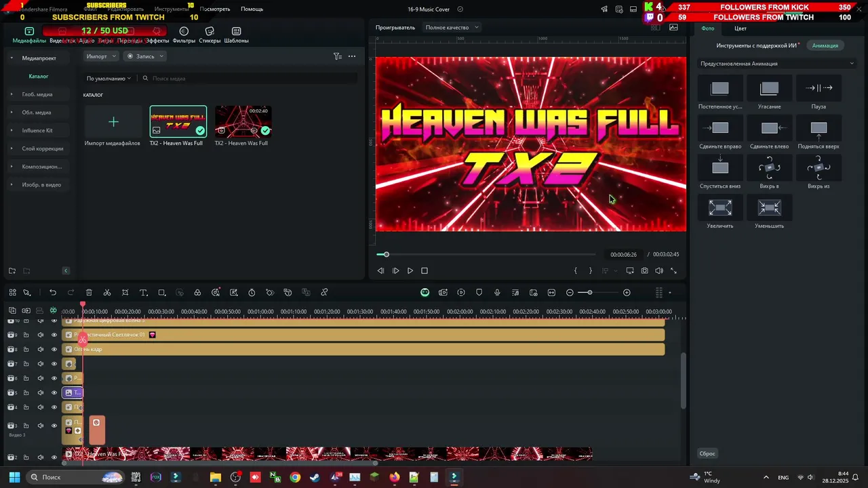This screenshot has width=868, height=488.
Task: Lock track 6 with its lock icon
Action: click(26, 378)
